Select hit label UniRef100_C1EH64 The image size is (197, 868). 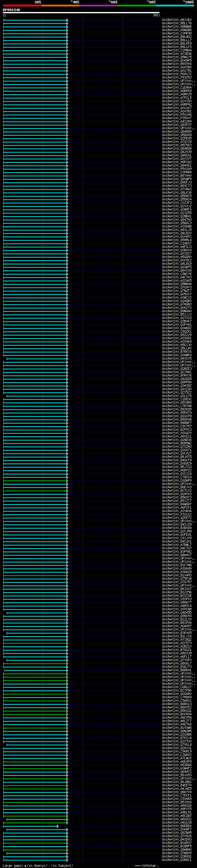click(176, 88)
